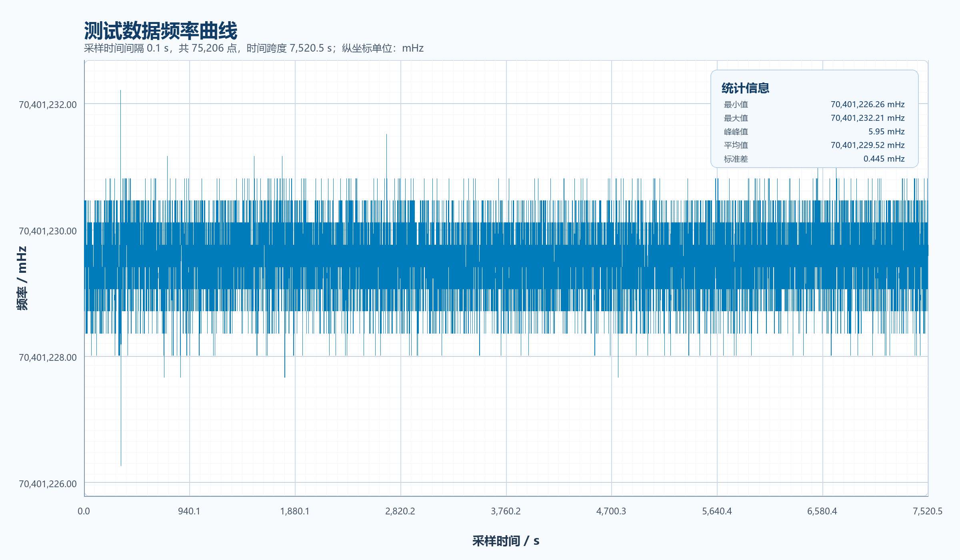Select the 最小值 statistic row
Viewport: 960px width, 560px height.
pos(814,104)
